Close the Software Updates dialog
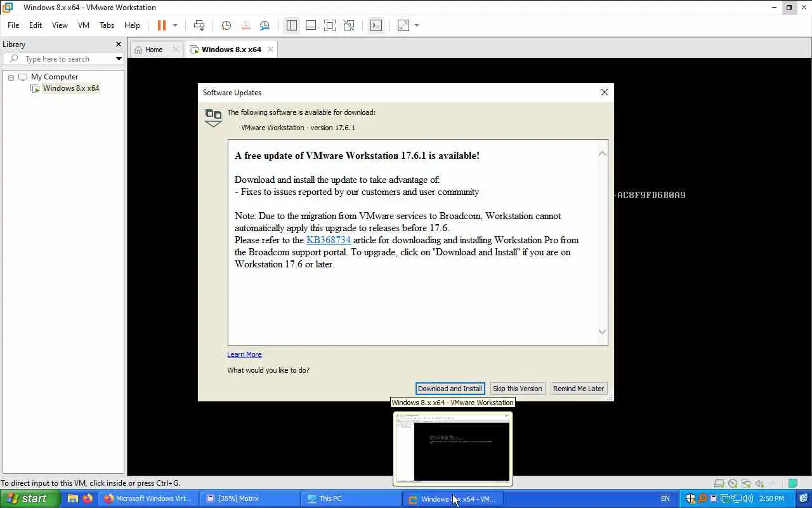 tap(604, 92)
